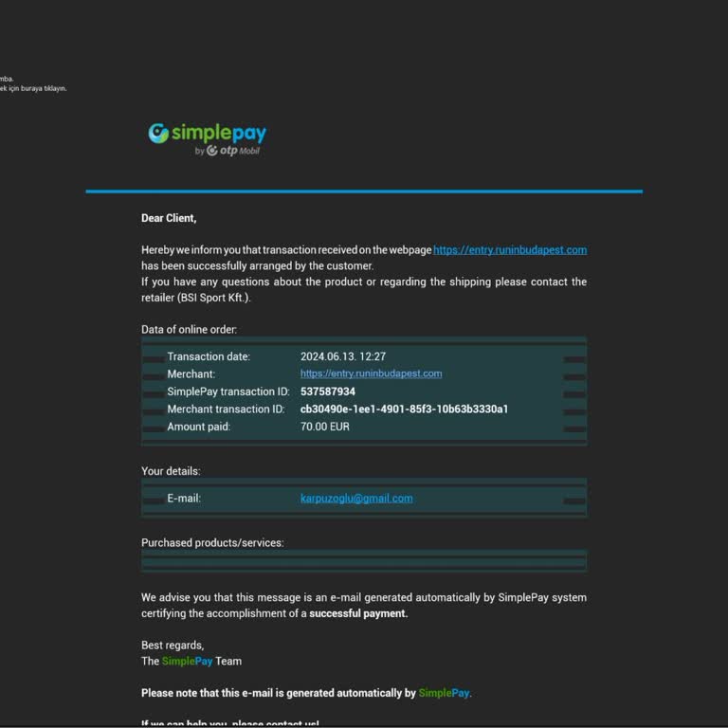Click the "SimplePay transaction ID:" label
This screenshot has width=728, height=728.
click(x=228, y=391)
